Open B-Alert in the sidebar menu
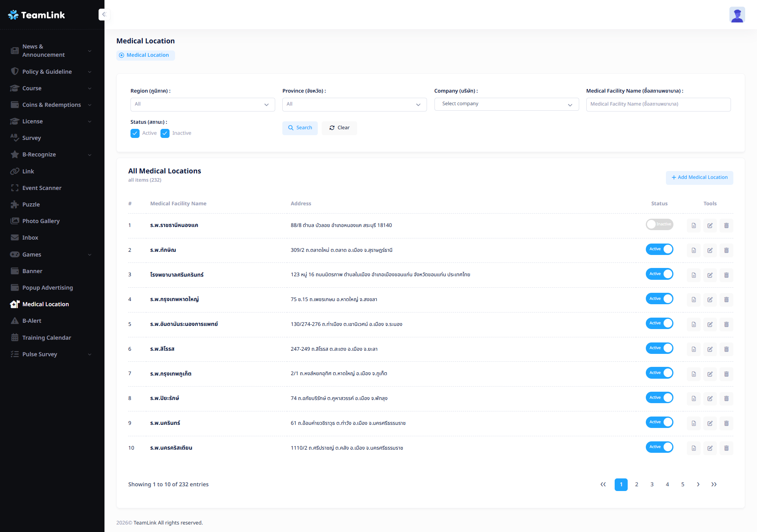757x532 pixels. point(32,321)
